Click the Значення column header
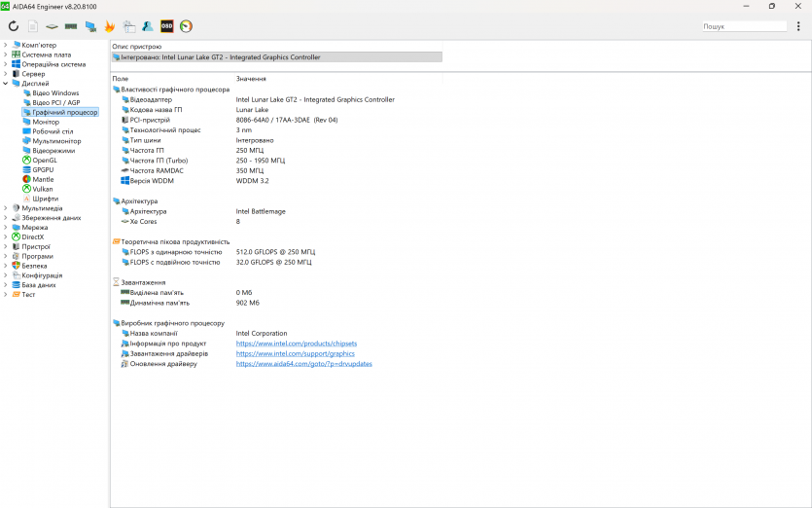812x508 pixels. [251, 79]
